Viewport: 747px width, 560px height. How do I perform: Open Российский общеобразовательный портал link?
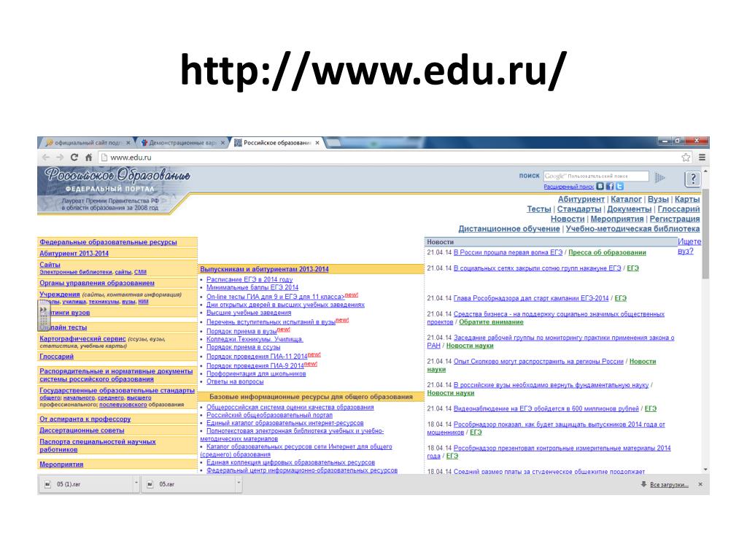(x=270, y=415)
